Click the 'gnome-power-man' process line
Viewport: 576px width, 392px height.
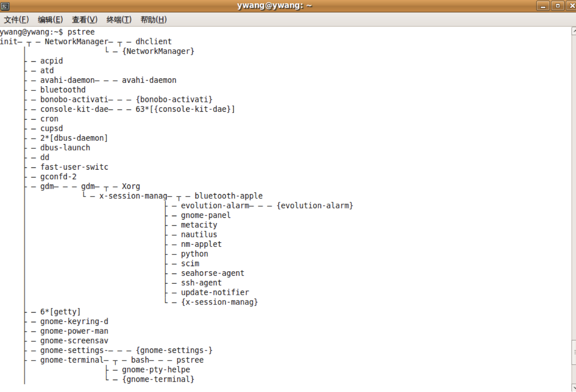pyautogui.click(x=74, y=331)
